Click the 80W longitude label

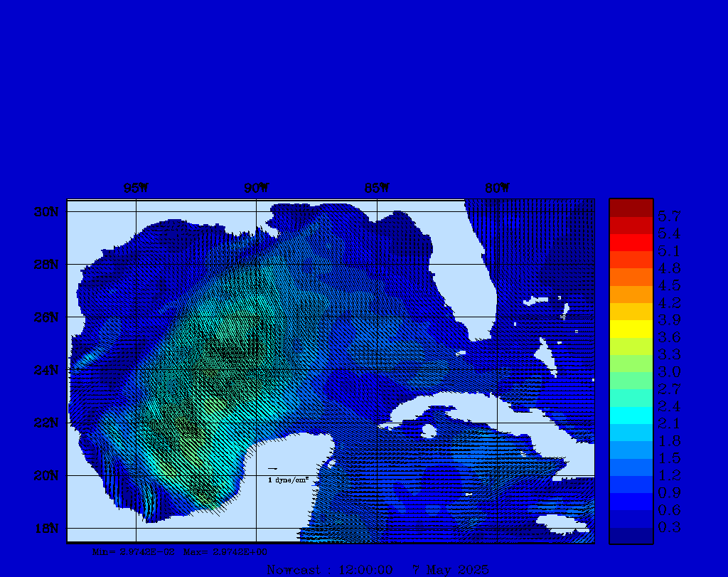pos(497,188)
